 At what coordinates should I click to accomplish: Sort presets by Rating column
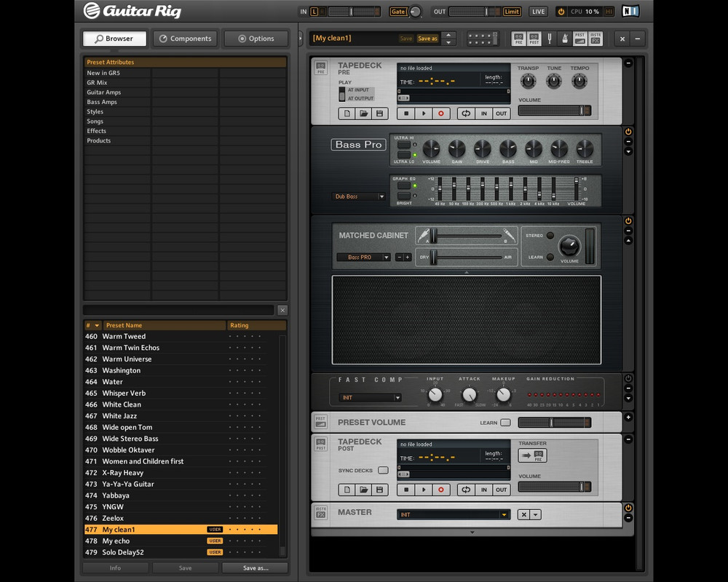(256, 325)
